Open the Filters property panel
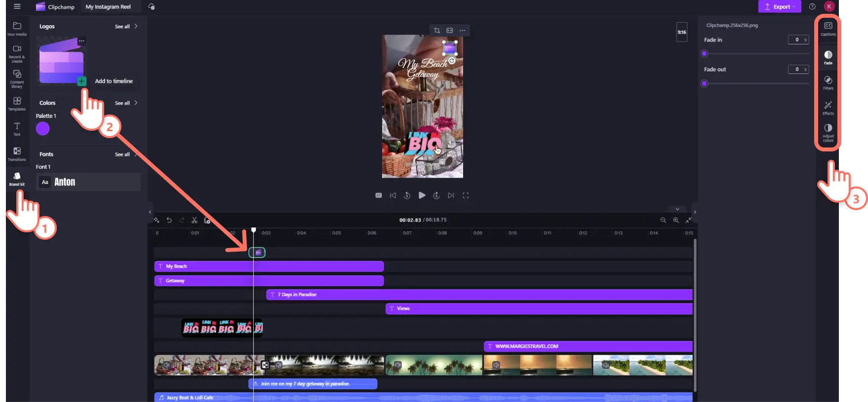 pos(829,82)
